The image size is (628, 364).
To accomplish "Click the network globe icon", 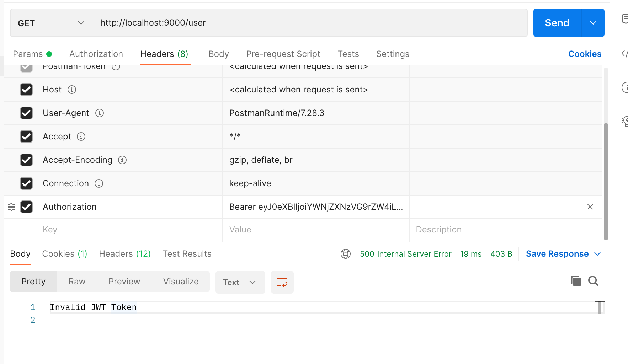I will point(346,254).
